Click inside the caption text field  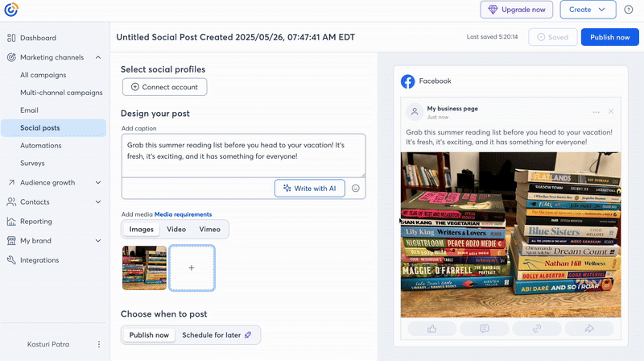243,155
